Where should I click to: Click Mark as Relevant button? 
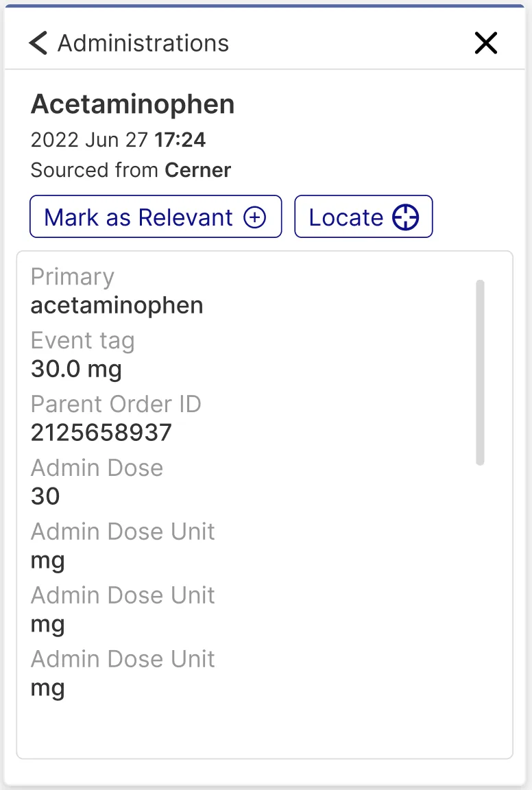(156, 217)
